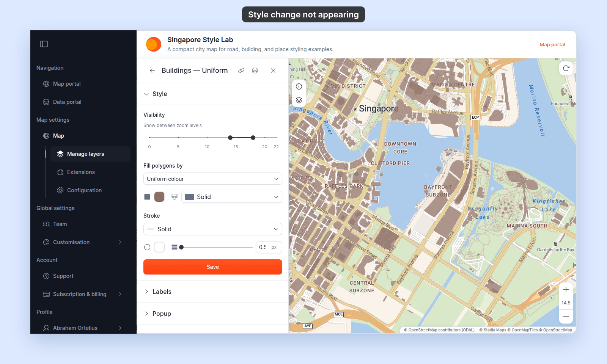
Task: Expand the Labels section
Action: pos(212,292)
